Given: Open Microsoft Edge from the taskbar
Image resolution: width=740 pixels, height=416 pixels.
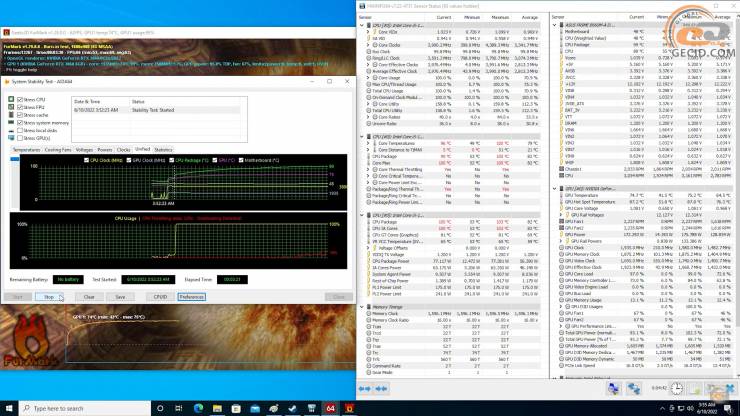Looking at the screenshot, I should 198,408.
